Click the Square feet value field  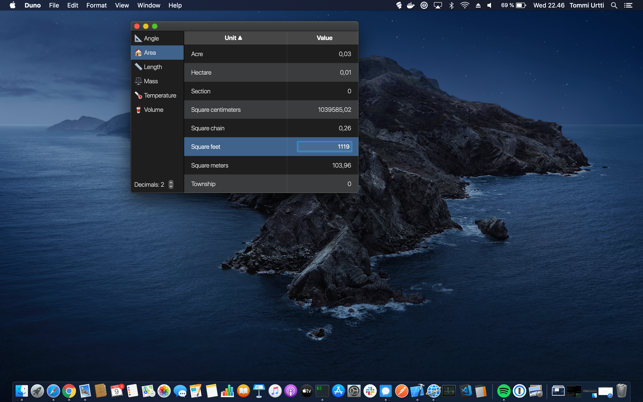(x=324, y=147)
